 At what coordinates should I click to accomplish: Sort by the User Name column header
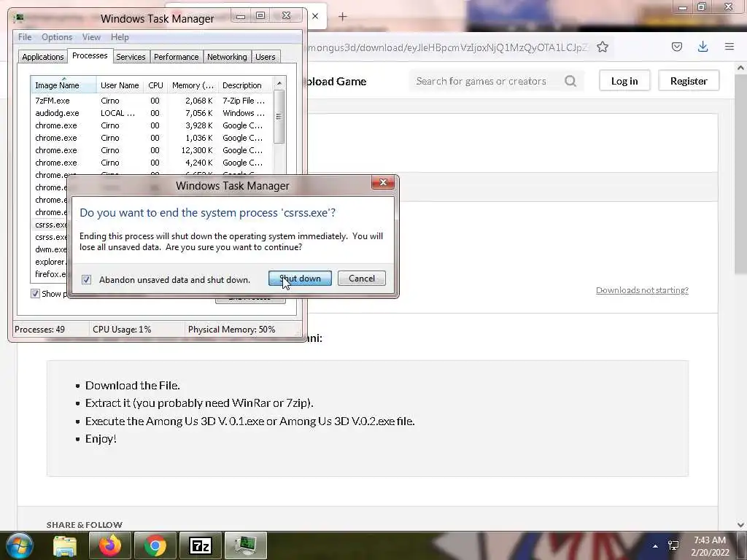(x=120, y=85)
